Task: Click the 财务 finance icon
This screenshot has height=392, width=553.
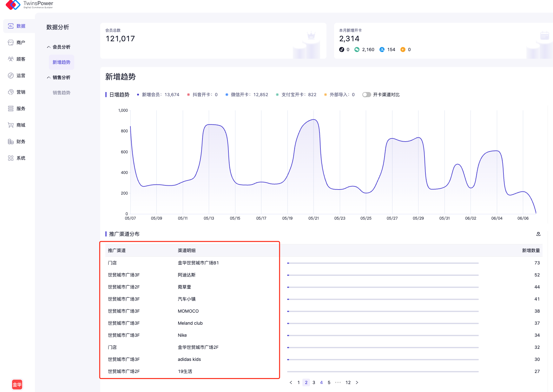Action: click(x=11, y=142)
